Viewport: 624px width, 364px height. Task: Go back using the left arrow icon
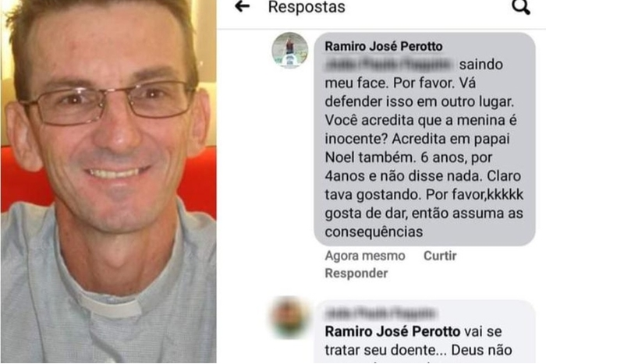pyautogui.click(x=242, y=6)
